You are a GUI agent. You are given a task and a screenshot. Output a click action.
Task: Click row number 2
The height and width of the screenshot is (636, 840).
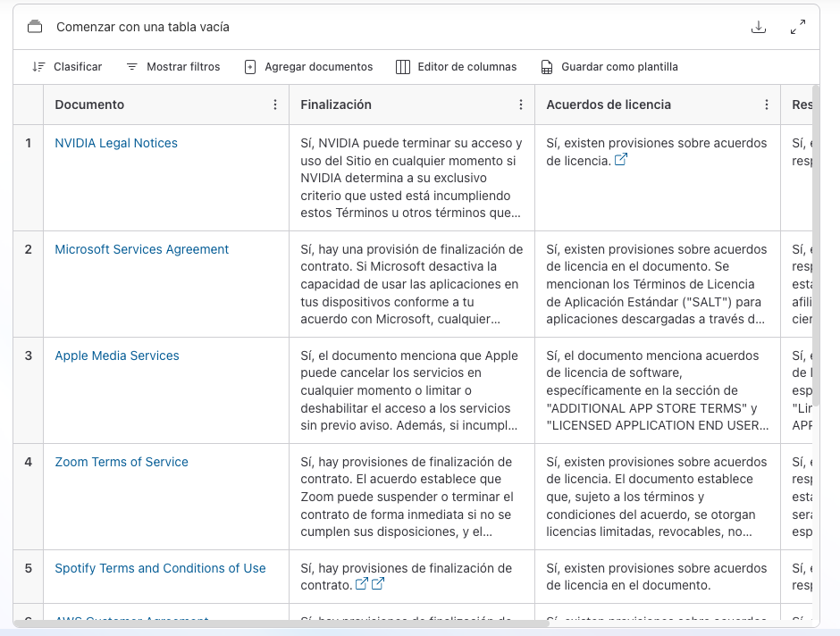point(29,249)
